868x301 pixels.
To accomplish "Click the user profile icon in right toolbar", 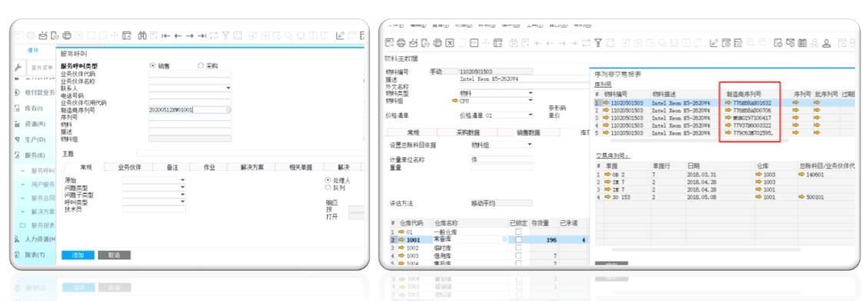I will (x=826, y=42).
